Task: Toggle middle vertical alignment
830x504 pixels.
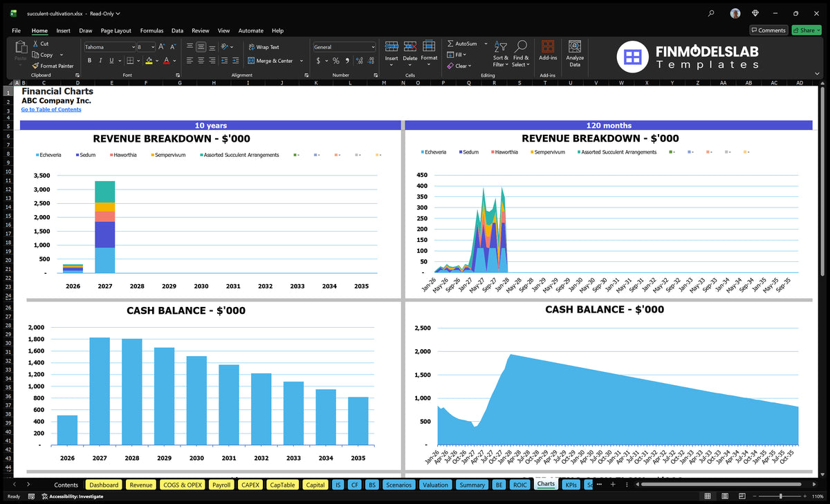Action: (201, 47)
